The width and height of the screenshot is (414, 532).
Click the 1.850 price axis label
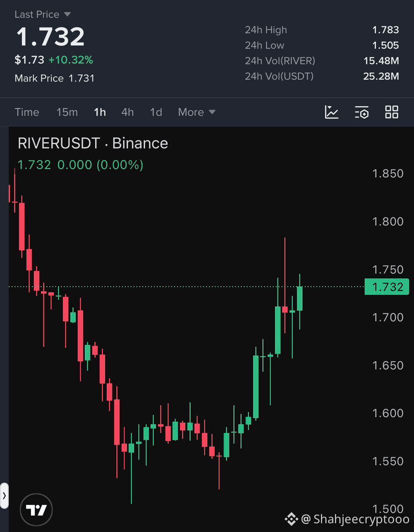388,173
